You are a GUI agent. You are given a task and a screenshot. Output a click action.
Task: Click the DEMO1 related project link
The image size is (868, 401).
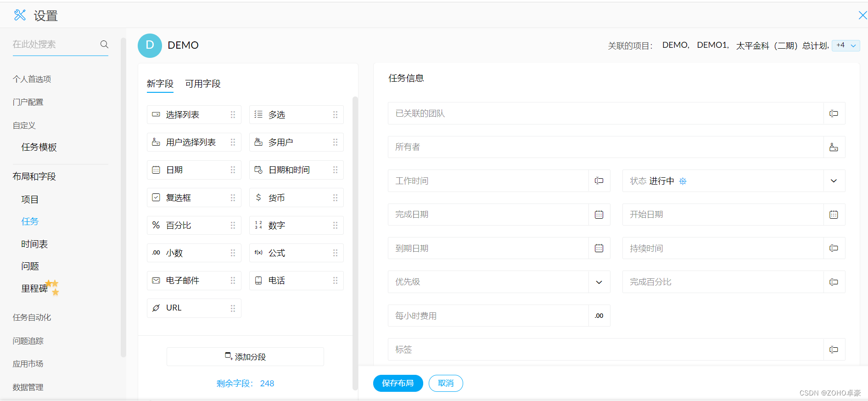pos(712,45)
